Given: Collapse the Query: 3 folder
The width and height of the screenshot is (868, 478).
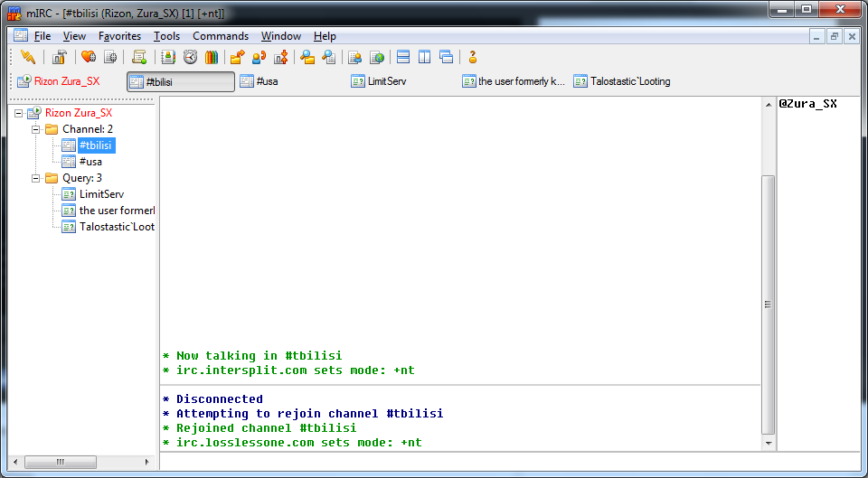Looking at the screenshot, I should point(36,178).
